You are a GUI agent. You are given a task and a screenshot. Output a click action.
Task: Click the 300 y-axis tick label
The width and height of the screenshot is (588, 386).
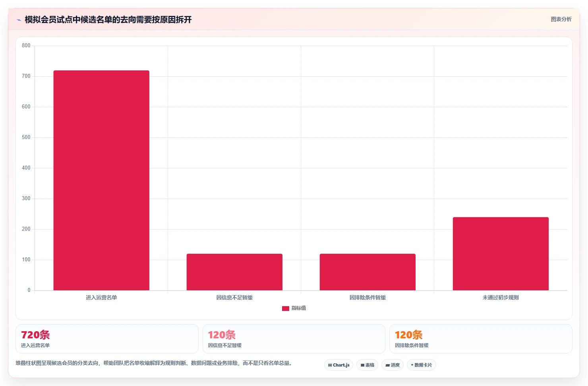[26, 199]
